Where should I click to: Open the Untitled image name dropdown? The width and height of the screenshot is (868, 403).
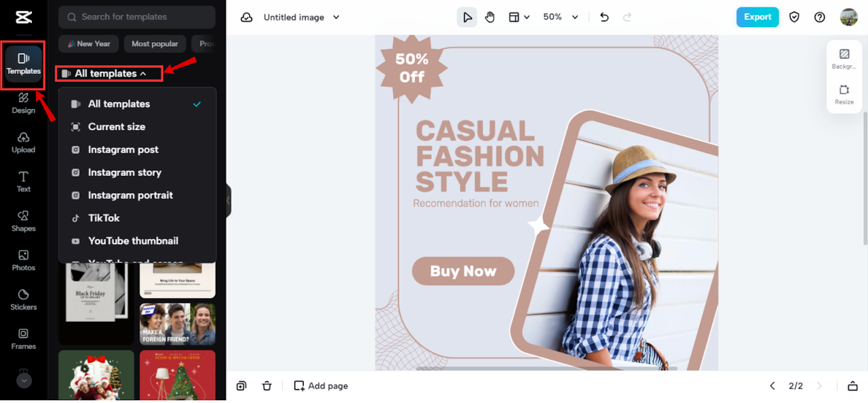click(302, 18)
